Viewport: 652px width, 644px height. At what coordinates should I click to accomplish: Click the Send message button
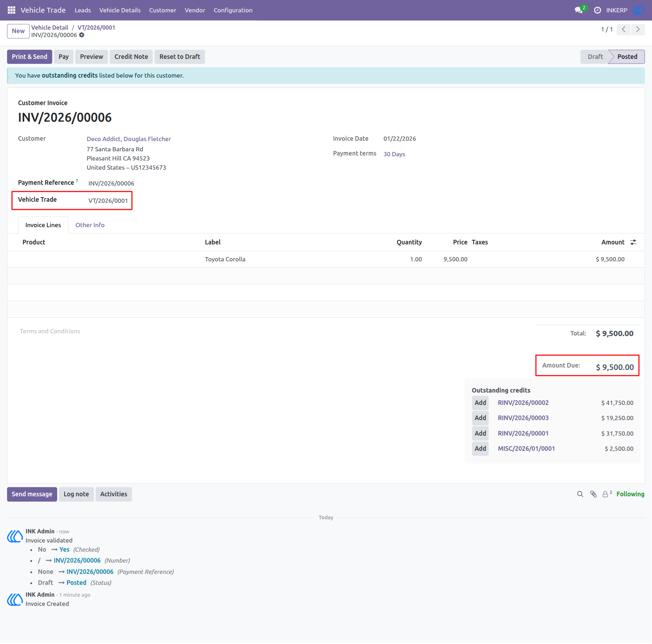coord(32,494)
